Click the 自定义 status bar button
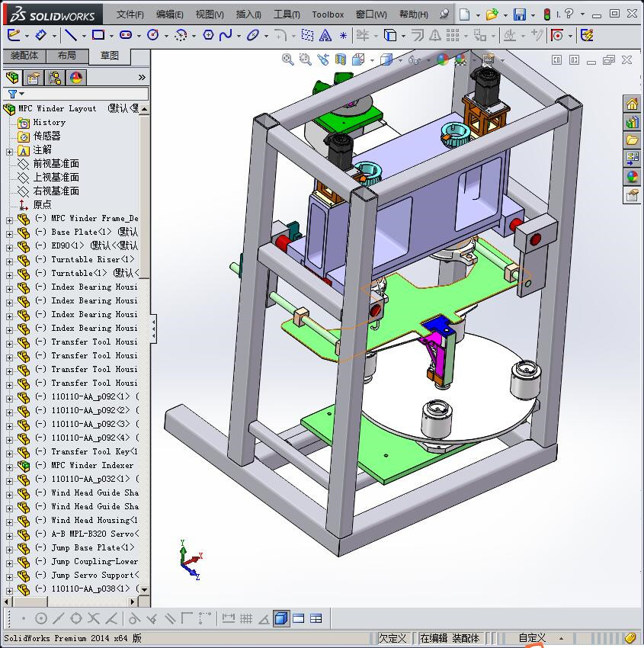The width and height of the screenshot is (644, 648). 532,638
